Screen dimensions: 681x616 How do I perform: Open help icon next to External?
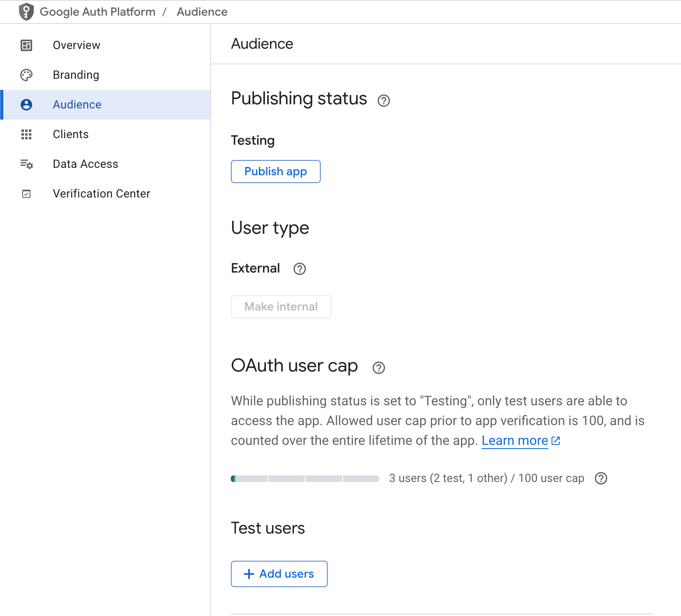(x=299, y=269)
